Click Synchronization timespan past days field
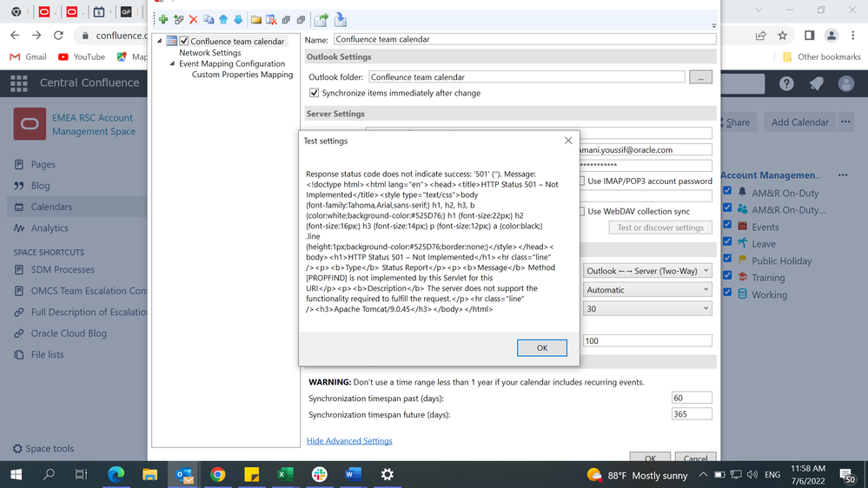 tap(692, 398)
